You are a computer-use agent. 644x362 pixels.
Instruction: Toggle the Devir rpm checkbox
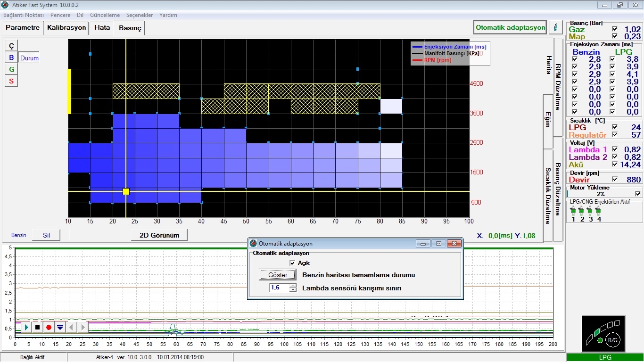tap(615, 179)
